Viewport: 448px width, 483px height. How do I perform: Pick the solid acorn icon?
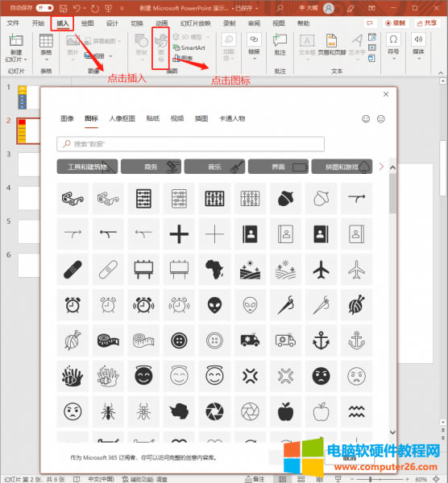(x=285, y=198)
